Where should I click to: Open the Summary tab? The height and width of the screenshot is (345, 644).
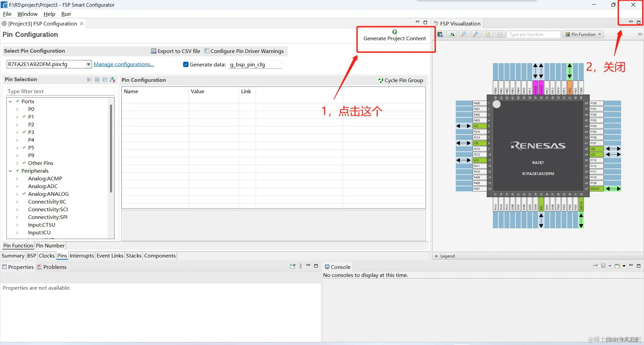click(x=13, y=255)
